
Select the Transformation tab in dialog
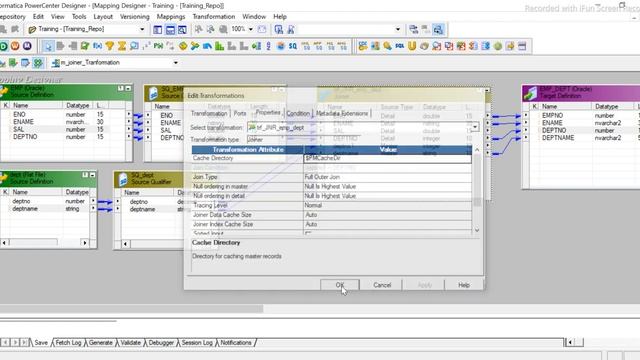(x=209, y=113)
